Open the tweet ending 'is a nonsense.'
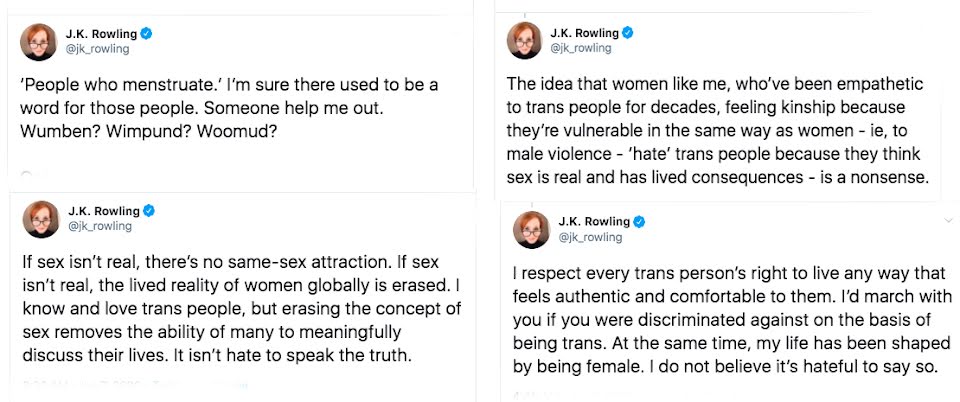The height and width of the screenshot is (402, 960). [718, 131]
